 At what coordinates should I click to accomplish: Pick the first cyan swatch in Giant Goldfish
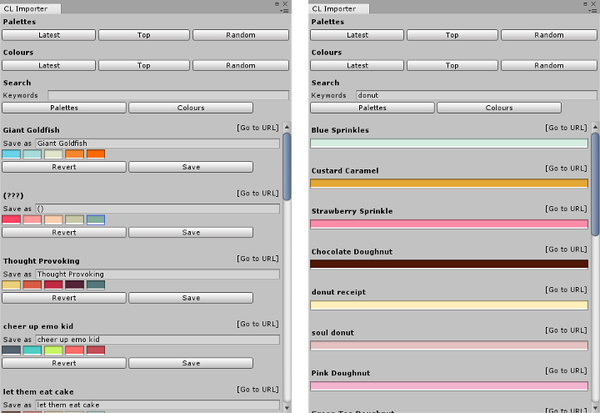point(11,154)
